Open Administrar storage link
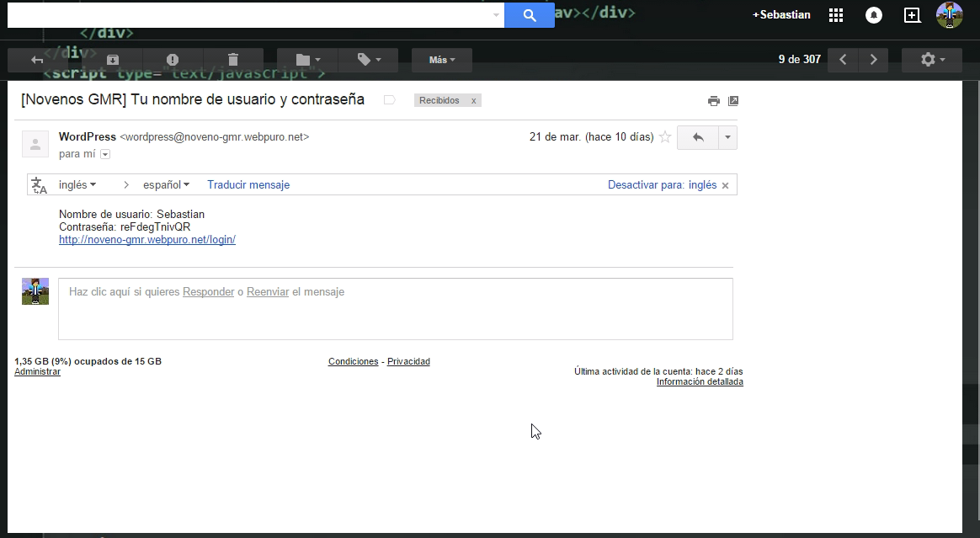980x538 pixels. pyautogui.click(x=38, y=372)
